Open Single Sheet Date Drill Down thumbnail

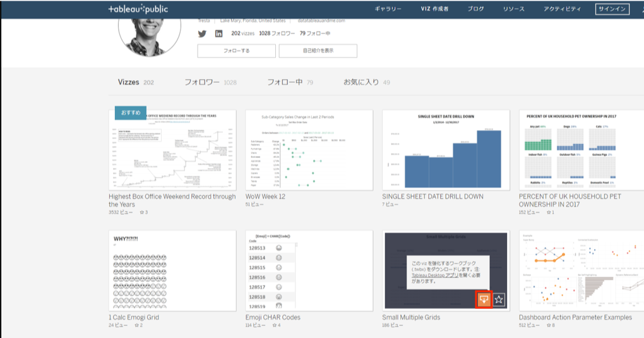tap(446, 150)
